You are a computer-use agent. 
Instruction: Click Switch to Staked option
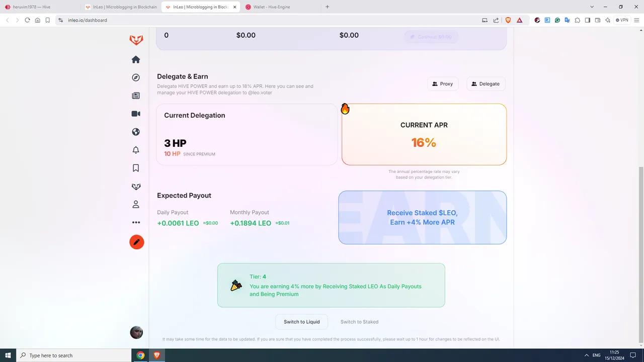[x=359, y=322]
